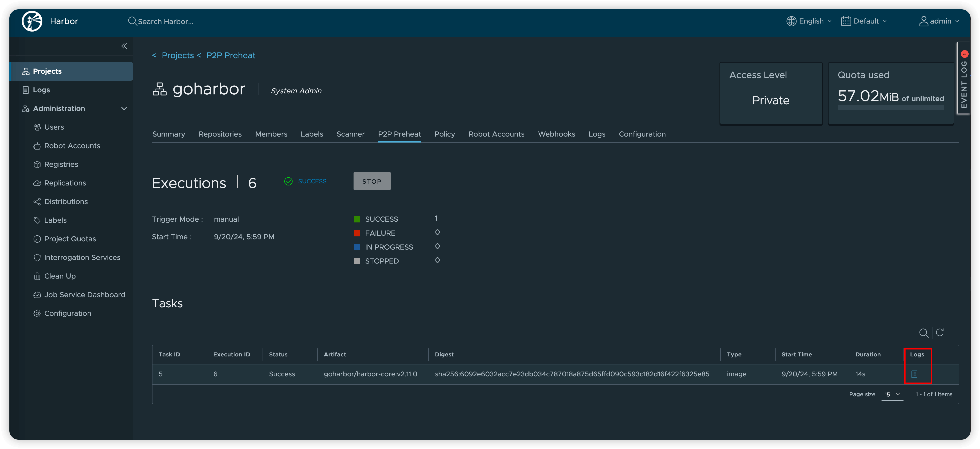This screenshot has height=449, width=980.
Task: Click the Success status cell
Action: [282, 374]
